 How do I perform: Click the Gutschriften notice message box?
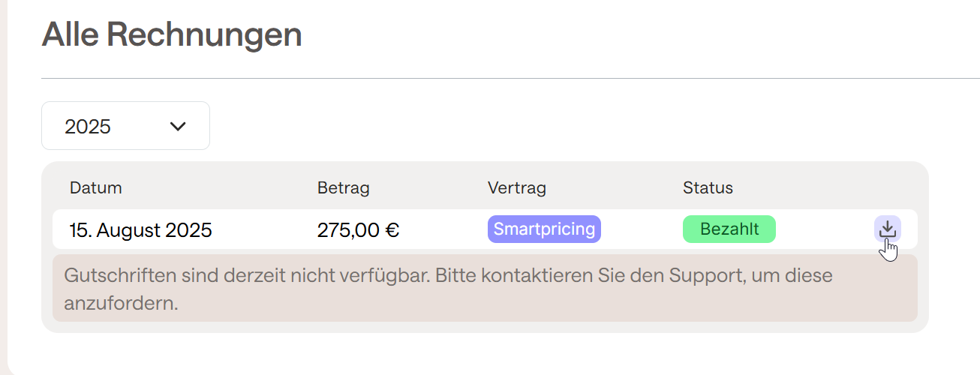(x=485, y=288)
